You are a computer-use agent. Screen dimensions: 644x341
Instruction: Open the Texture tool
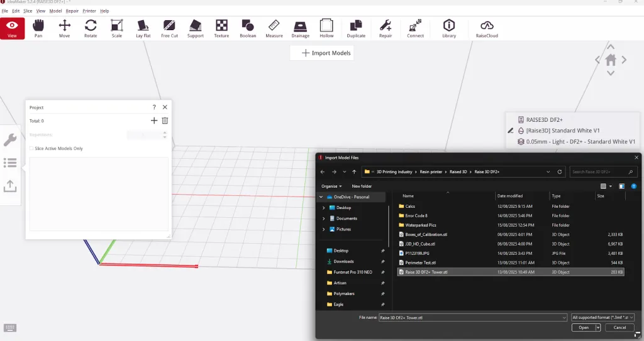(221, 28)
